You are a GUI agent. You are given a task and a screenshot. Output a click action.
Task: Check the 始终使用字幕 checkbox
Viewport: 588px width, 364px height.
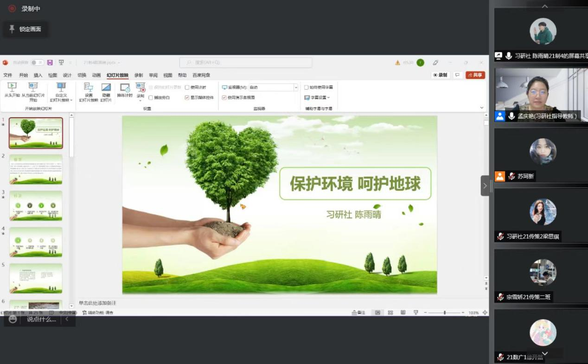tap(307, 87)
